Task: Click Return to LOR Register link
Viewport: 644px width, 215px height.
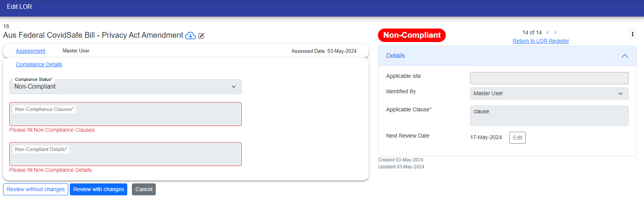Action: tap(541, 41)
